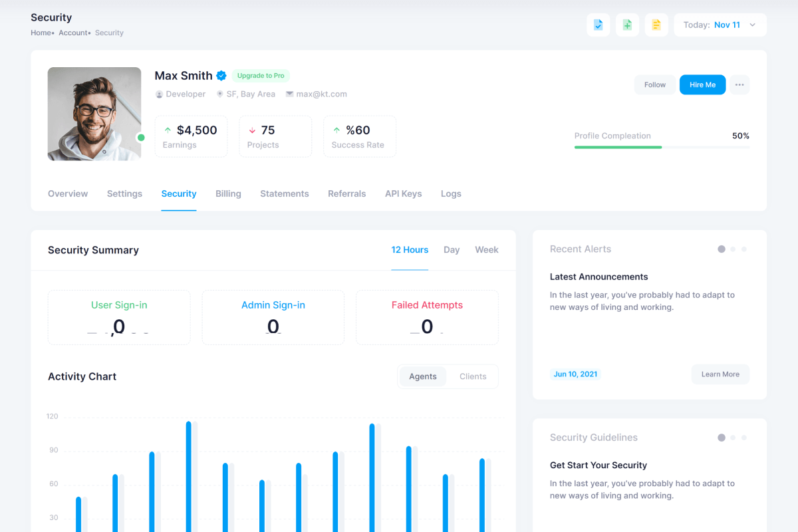Click the green add-document icon

pyautogui.click(x=627, y=25)
